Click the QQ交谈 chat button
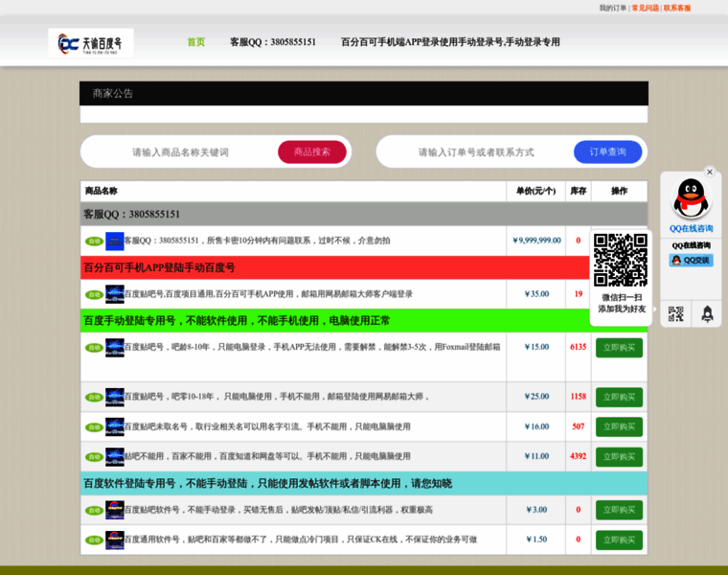Image resolution: width=728 pixels, height=575 pixels. (x=691, y=260)
